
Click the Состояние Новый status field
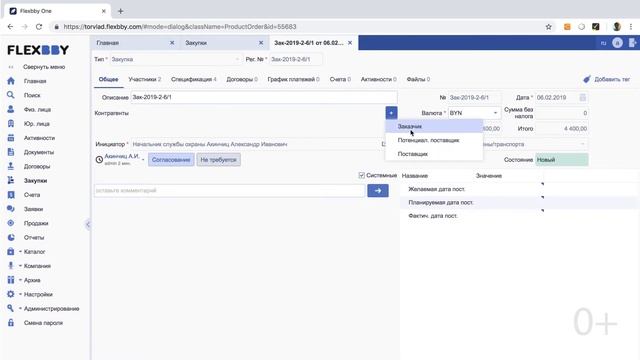click(x=562, y=160)
